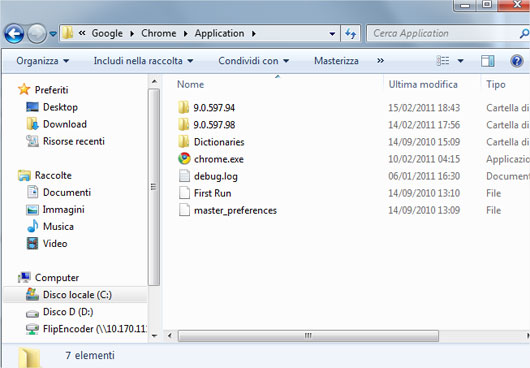Select the Preferiti star group
530x368 pixels.
click(43, 90)
